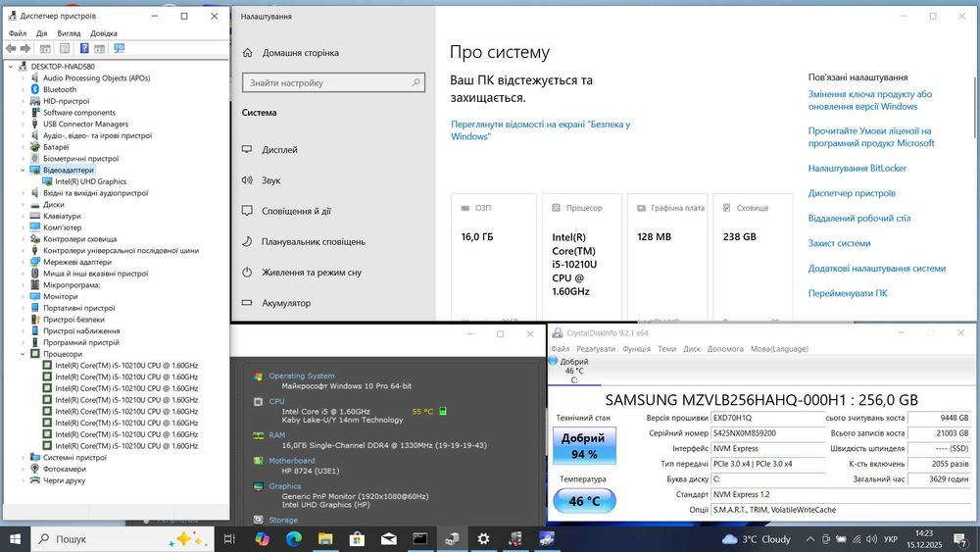Screen dimensions: 980x552
Task: Expand the Фотокамери category
Action: click(x=24, y=469)
